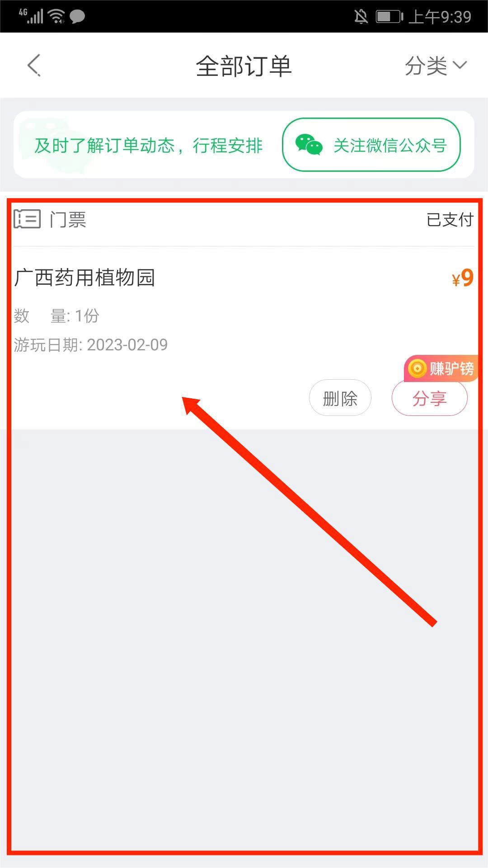Tap the 已支付 payment status
This screenshot has width=488, height=868.
tap(450, 220)
